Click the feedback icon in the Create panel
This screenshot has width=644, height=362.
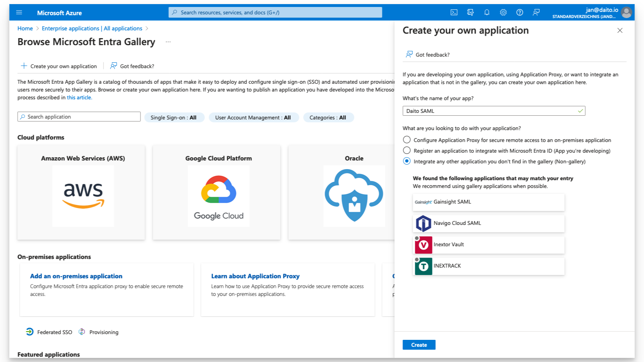pyautogui.click(x=409, y=54)
